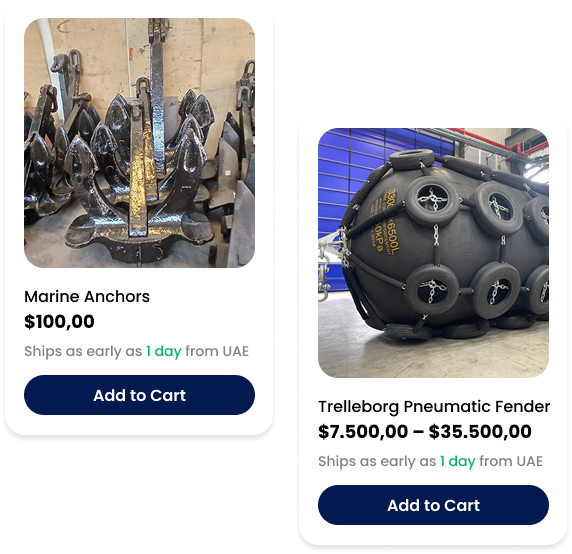Click the yellow size marking on the fender
Screen dimensions: 572x554
pos(387,222)
